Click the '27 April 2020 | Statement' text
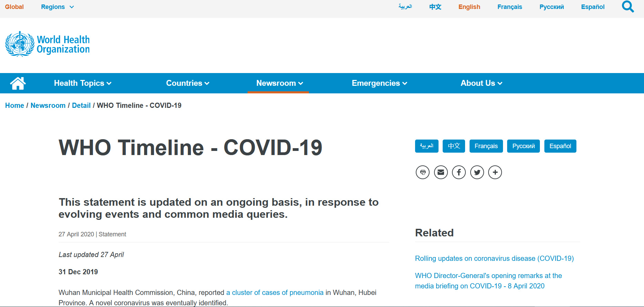This screenshot has width=644, height=307. (92, 234)
